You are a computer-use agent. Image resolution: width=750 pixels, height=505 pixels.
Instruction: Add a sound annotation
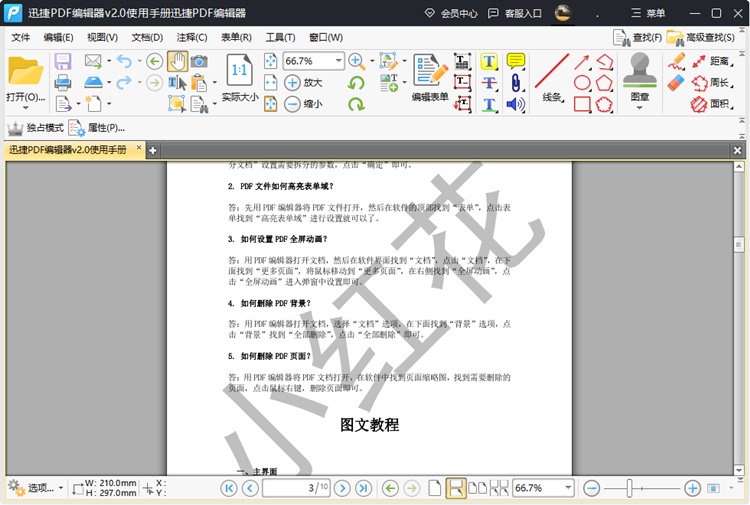click(x=516, y=104)
